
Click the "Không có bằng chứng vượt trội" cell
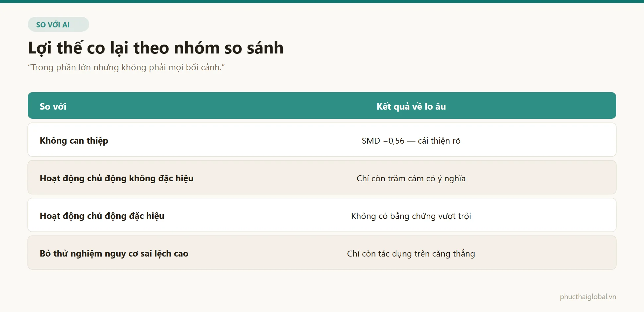coord(411,216)
